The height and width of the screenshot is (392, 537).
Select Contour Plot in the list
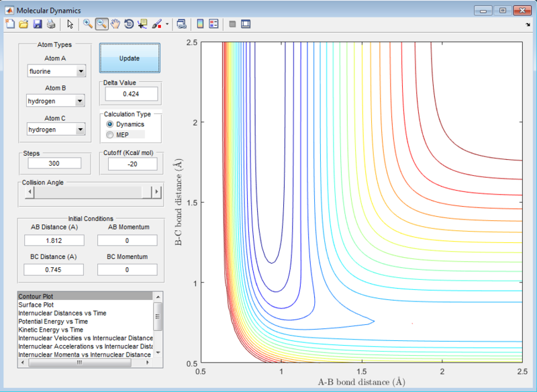(x=85, y=297)
